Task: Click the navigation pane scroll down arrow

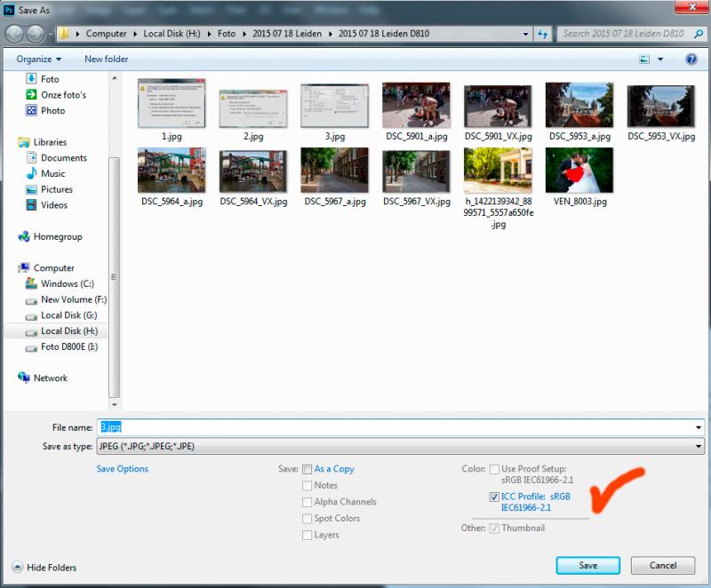Action: pos(115,404)
